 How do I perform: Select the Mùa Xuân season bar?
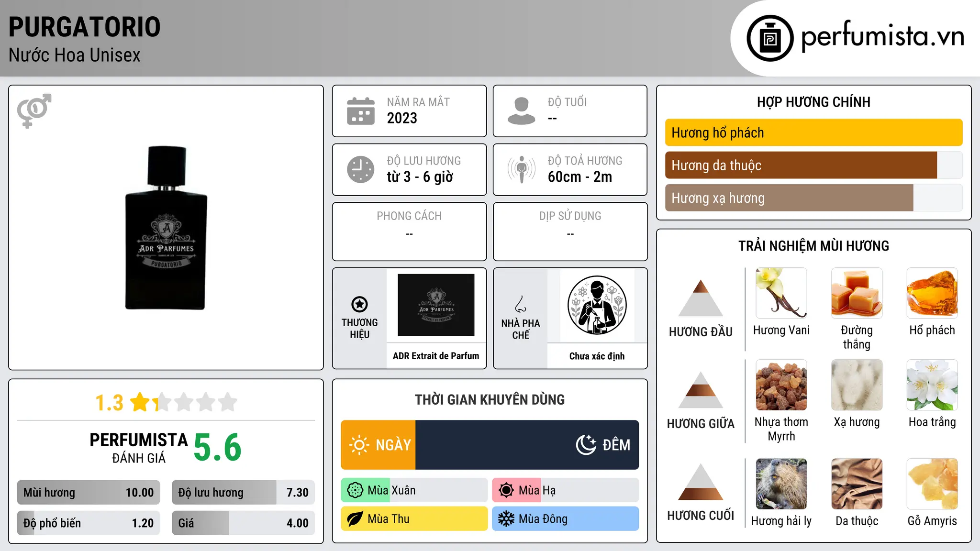[x=414, y=490]
